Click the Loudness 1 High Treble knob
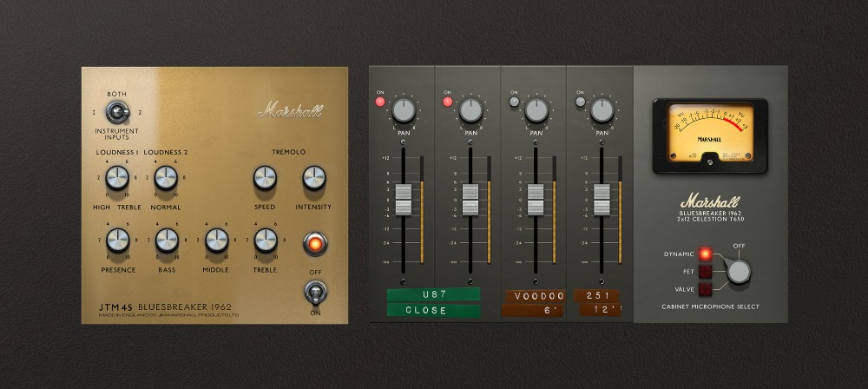Screen dimensions: 868x389 point(117,179)
